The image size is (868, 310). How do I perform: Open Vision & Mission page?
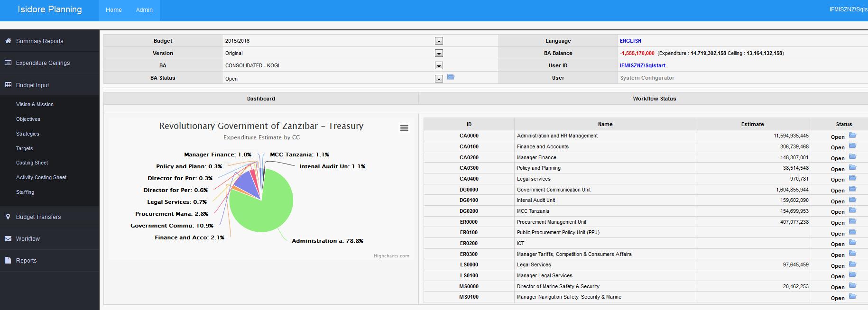35,104
